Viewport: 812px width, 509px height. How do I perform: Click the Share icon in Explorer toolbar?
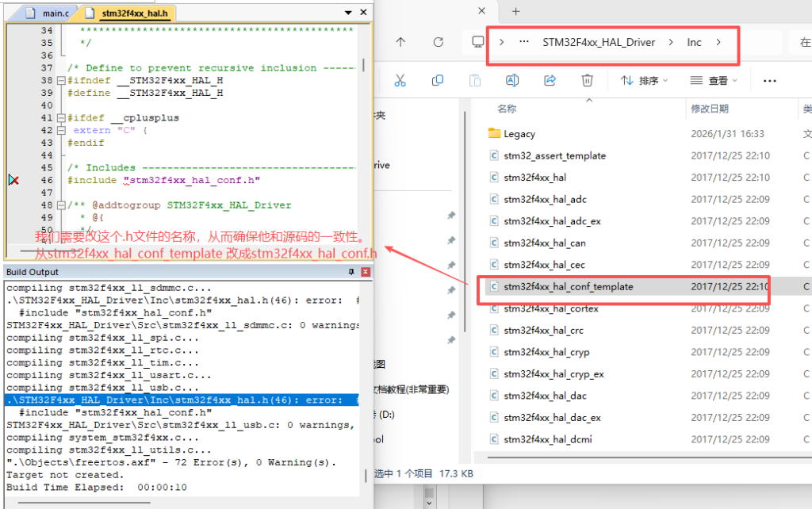(x=550, y=80)
